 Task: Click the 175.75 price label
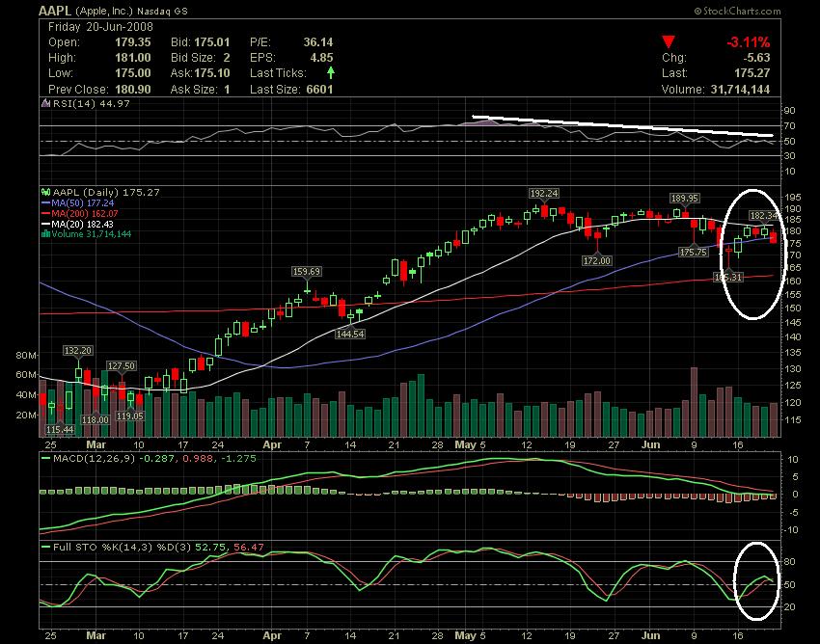pyautogui.click(x=694, y=252)
